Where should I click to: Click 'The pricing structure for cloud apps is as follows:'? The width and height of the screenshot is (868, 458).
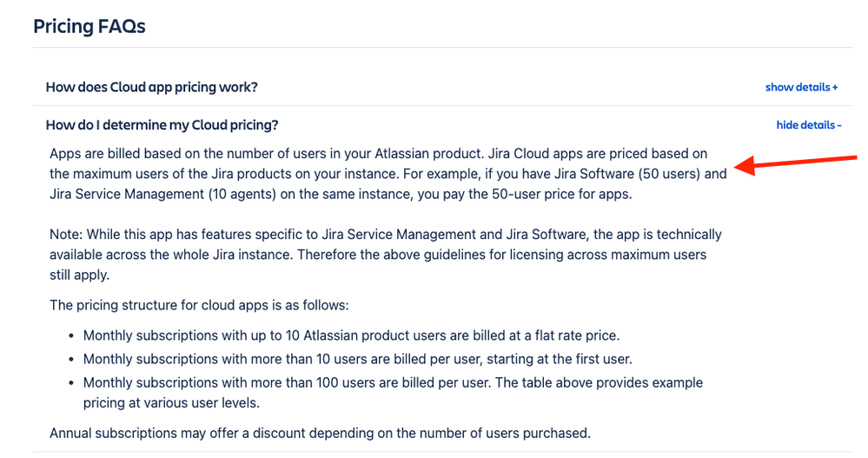pyautogui.click(x=199, y=305)
